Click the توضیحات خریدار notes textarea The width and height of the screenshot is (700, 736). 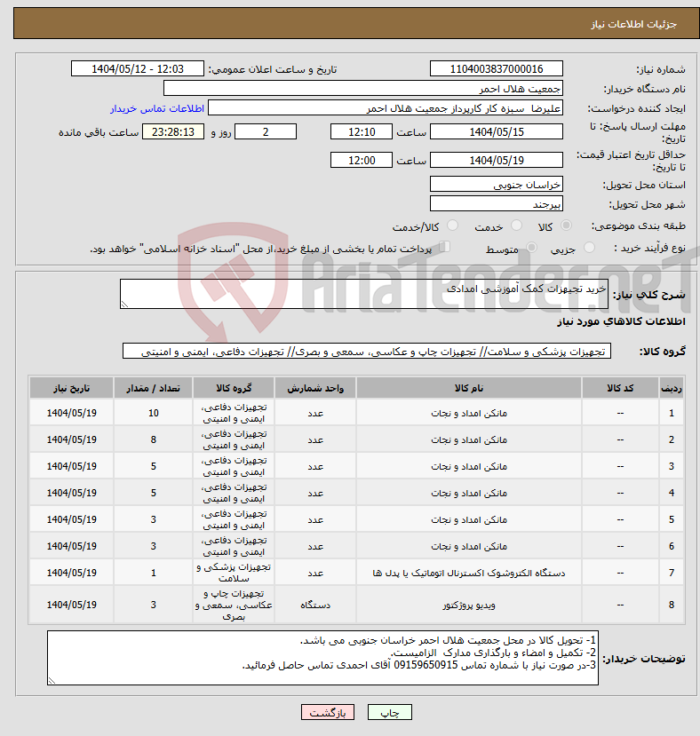tap(322, 658)
